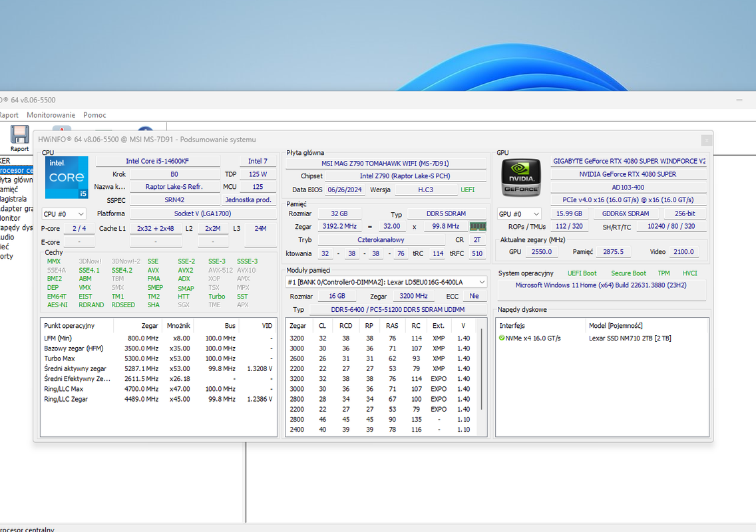Select the Monitor tree item in sidebar

[x=10, y=218]
